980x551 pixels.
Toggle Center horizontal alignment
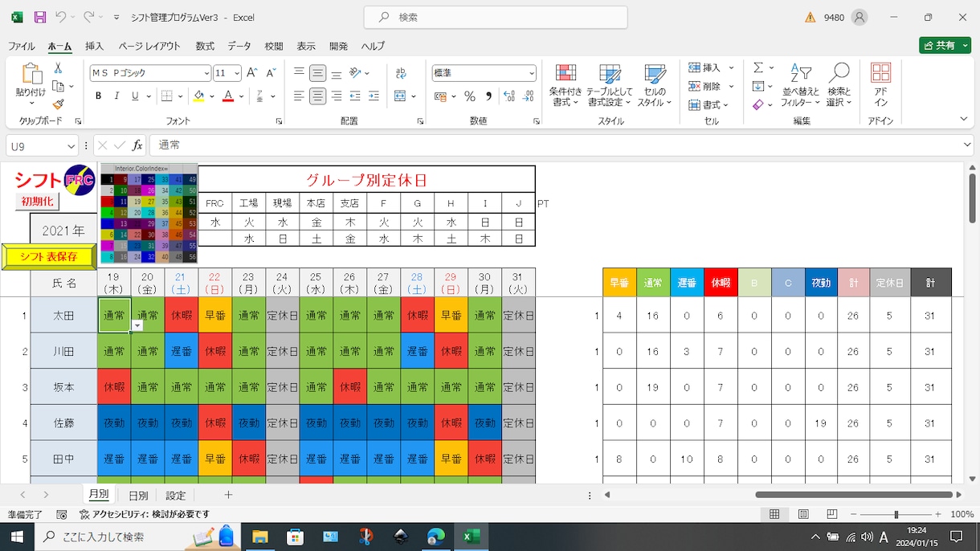click(318, 96)
